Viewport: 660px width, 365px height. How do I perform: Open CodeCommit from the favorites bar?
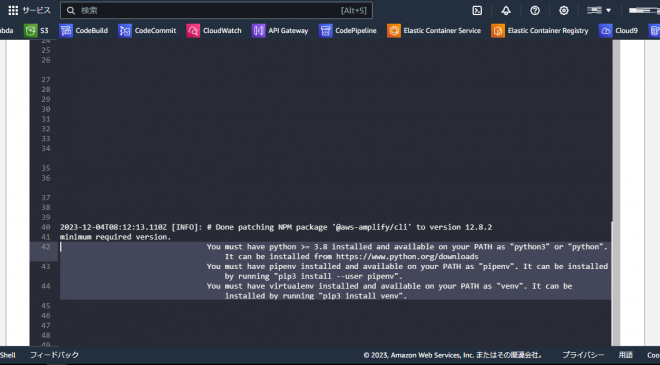click(x=147, y=31)
